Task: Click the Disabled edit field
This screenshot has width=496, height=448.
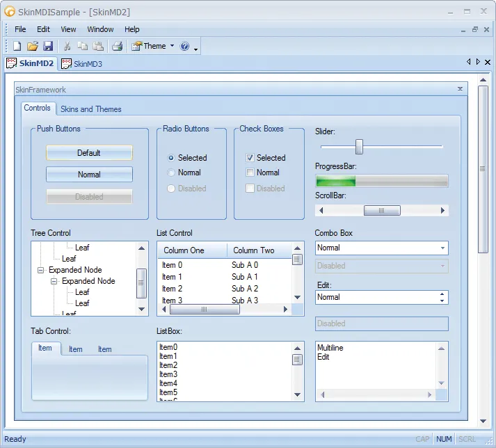Action: point(381,323)
